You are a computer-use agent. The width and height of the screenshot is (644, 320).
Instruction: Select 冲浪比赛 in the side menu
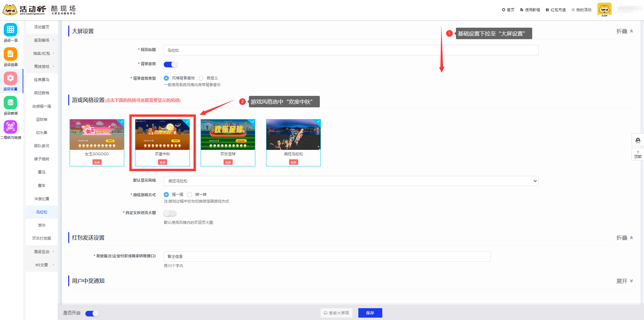(42, 199)
